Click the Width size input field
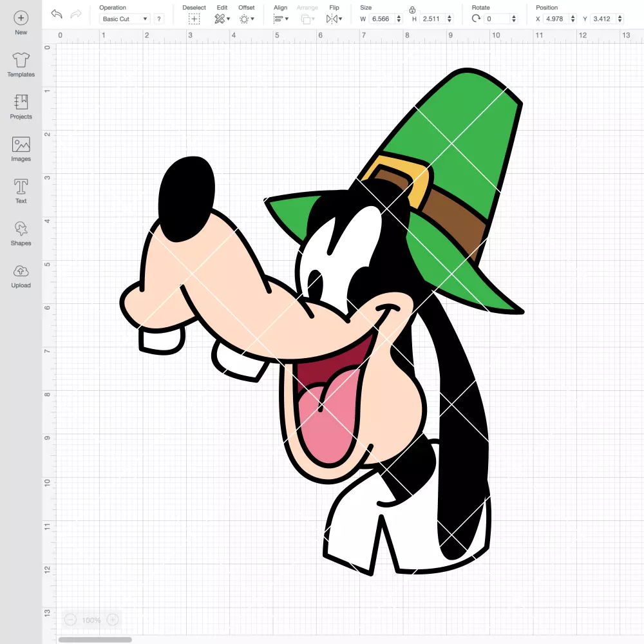Screen dimensions: 644x644 coord(382,19)
